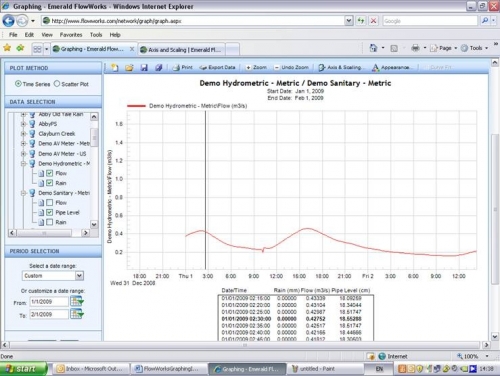The width and height of the screenshot is (500, 376).
Task: Click the stop loading X icon
Action: pos(374,21)
